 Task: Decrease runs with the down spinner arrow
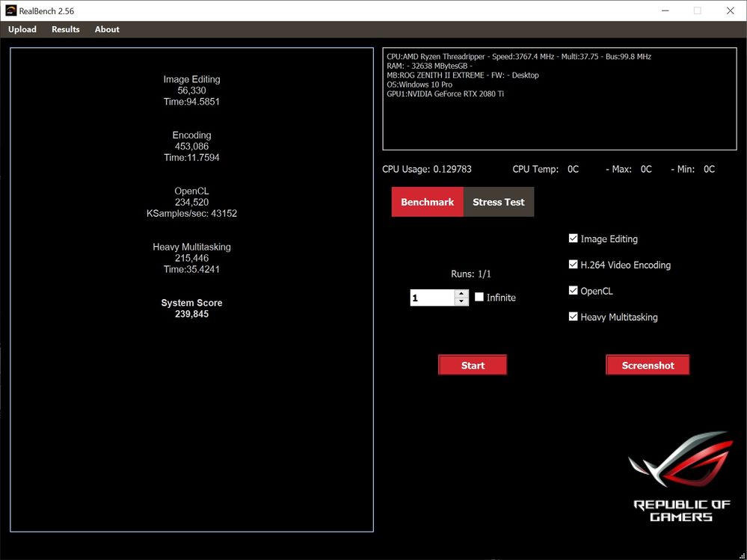click(461, 302)
